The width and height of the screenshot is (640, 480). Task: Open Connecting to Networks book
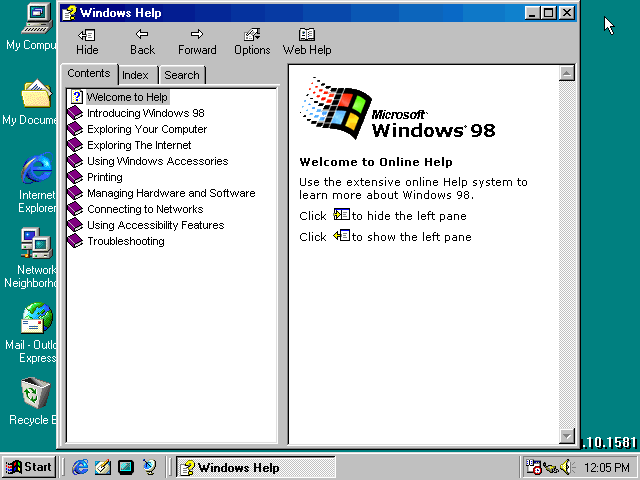145,209
